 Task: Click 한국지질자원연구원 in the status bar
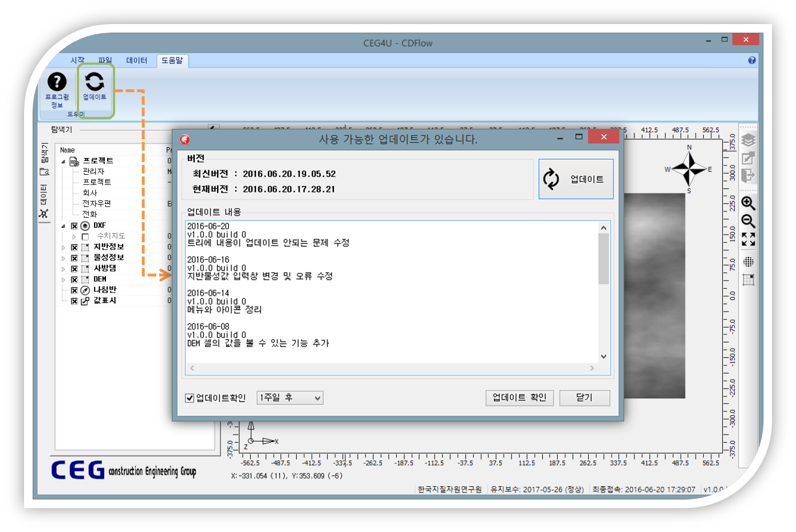[450, 490]
